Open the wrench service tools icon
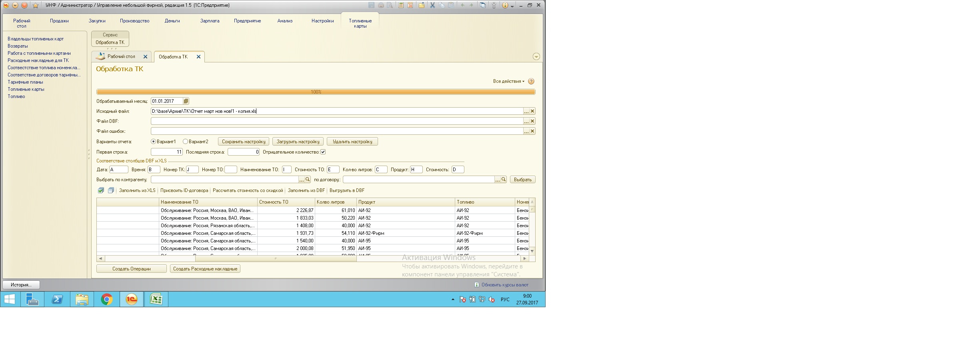The height and width of the screenshot is (348, 980). (x=494, y=5)
